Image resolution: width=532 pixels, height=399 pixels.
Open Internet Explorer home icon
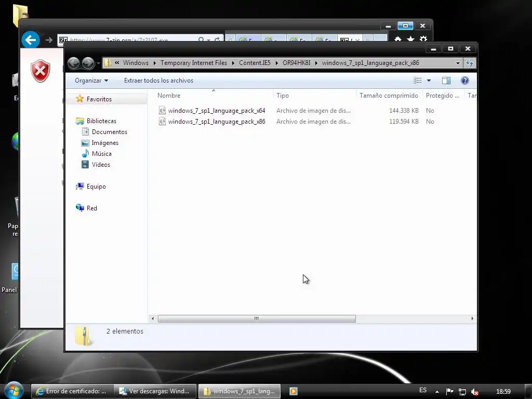tap(398, 39)
